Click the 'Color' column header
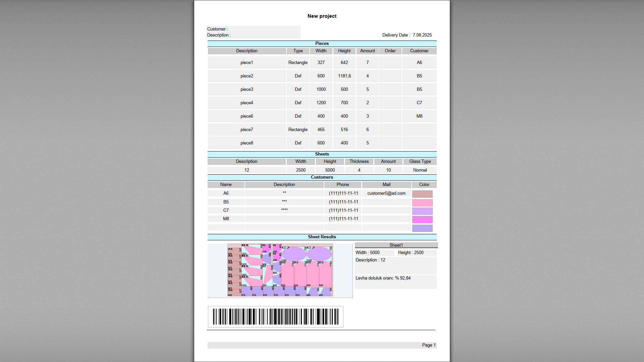 pyautogui.click(x=424, y=185)
